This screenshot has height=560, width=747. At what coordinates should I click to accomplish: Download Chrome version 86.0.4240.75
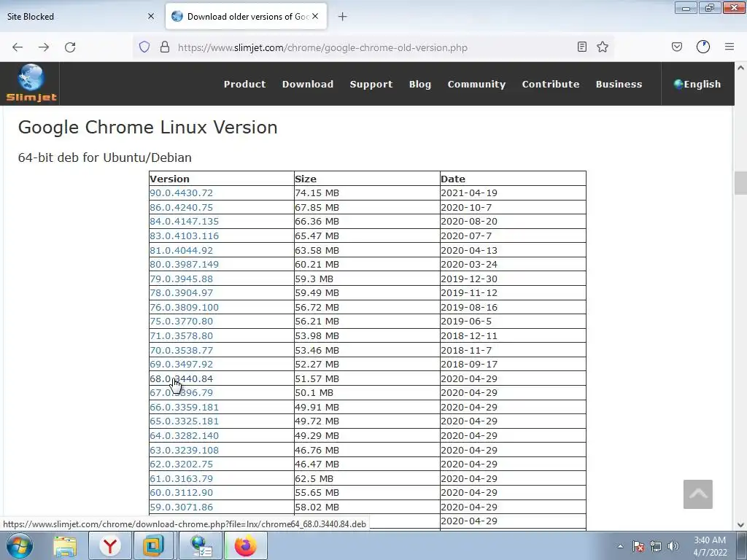181,207
